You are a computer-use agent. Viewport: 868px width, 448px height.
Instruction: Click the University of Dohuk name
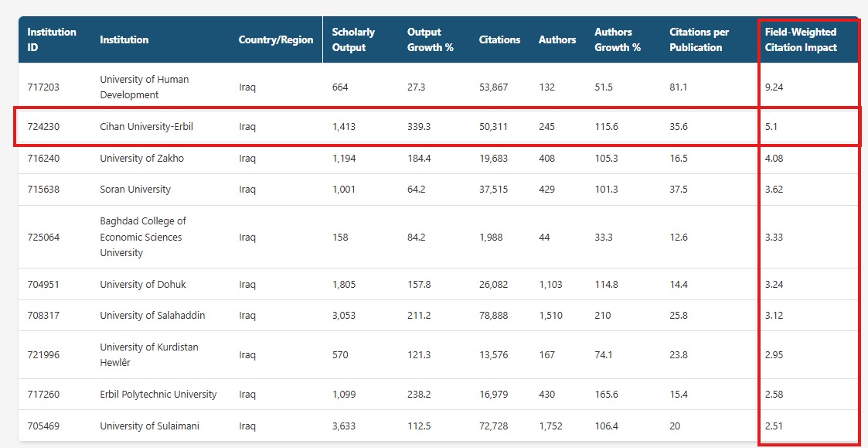pos(143,285)
